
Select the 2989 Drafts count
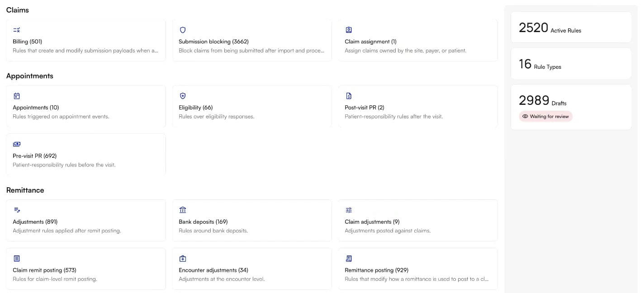pyautogui.click(x=534, y=100)
